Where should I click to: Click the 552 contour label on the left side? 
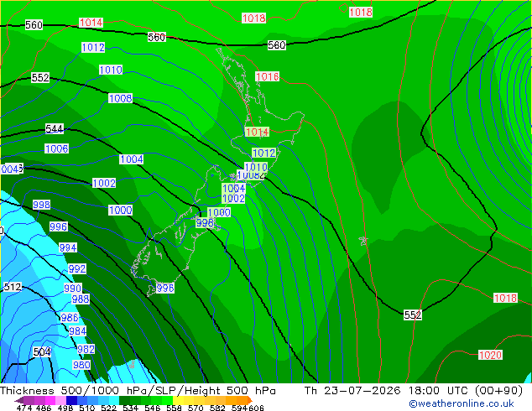40,78
